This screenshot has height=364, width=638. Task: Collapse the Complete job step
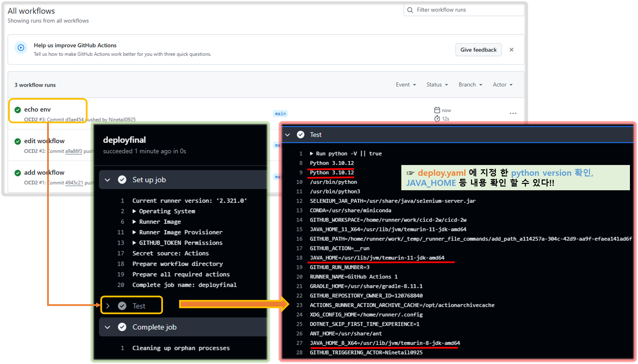(x=107, y=327)
